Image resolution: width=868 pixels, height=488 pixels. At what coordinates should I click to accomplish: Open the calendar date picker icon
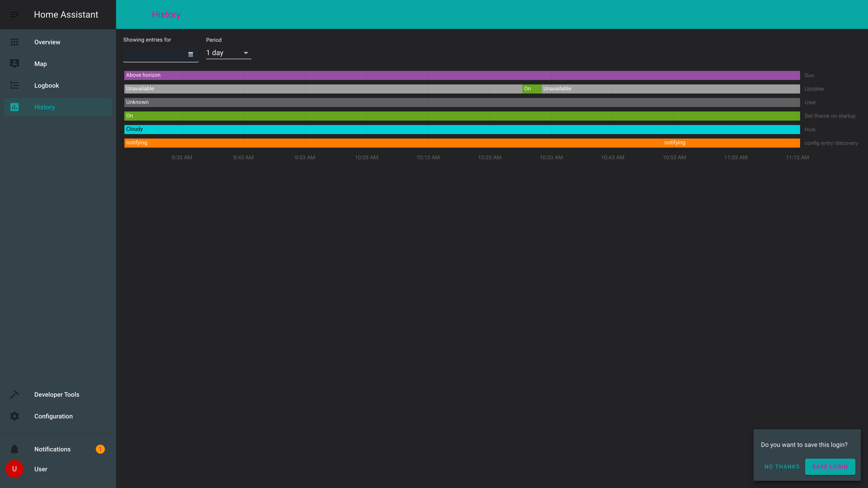190,54
